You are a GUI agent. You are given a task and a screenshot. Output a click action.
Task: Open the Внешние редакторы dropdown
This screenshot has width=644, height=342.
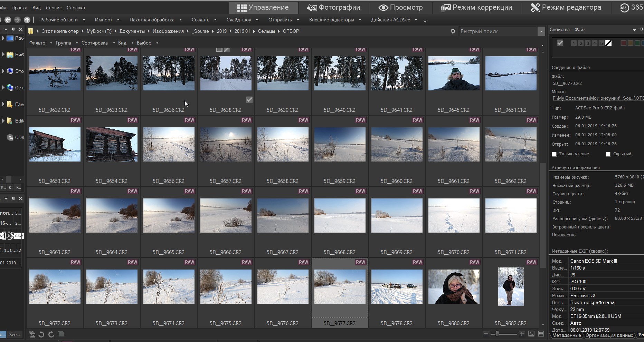click(x=335, y=20)
